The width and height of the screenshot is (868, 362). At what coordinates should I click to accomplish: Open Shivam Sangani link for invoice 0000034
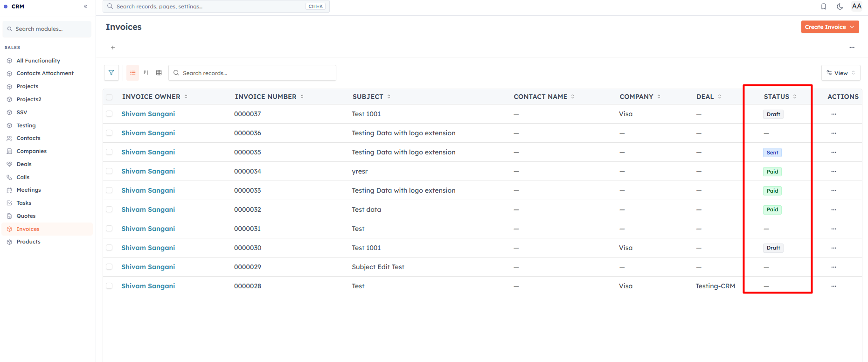(x=148, y=171)
